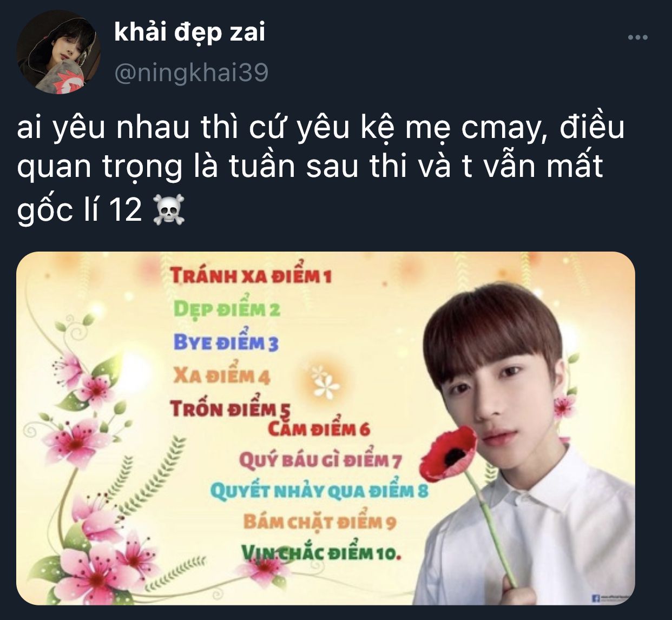Click the blue 'Bye điểm 3' text
672x620 pixels.
coord(226,342)
